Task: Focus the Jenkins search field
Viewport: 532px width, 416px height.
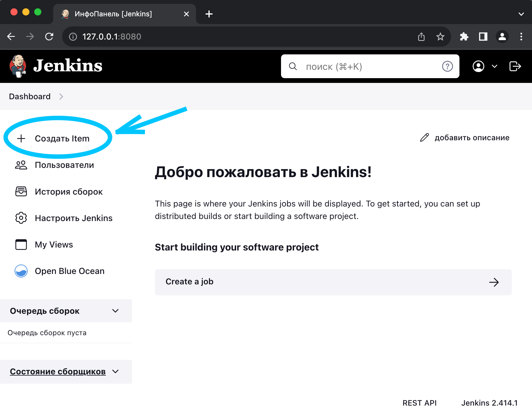Action: 369,67
